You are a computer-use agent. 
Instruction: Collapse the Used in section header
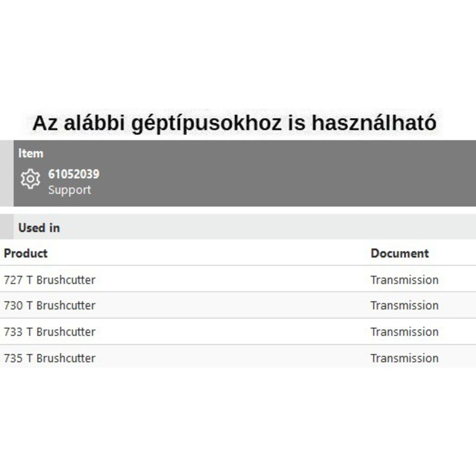point(39,228)
